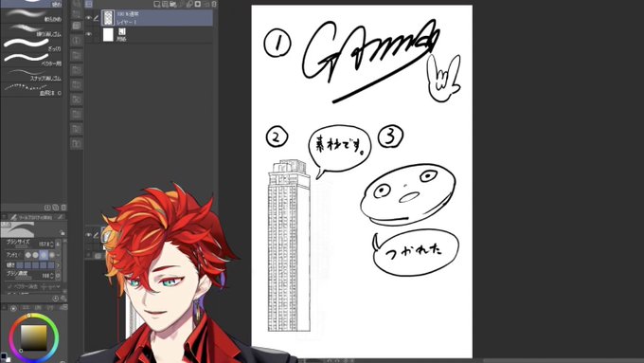Click the highlighted layer palette icon above layer list
This screenshot has width=644, height=363.
(x=89, y=4)
